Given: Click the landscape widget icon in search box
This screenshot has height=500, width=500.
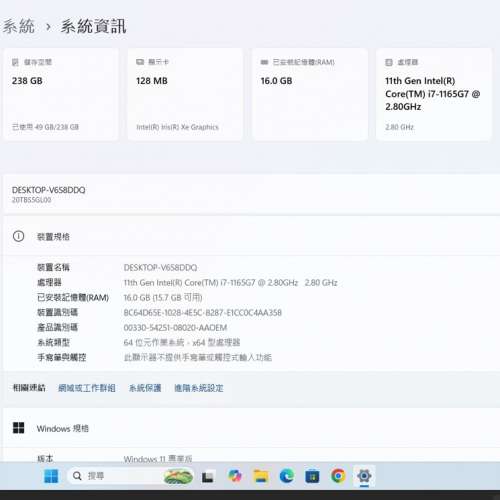Looking at the screenshot, I should click(178, 476).
